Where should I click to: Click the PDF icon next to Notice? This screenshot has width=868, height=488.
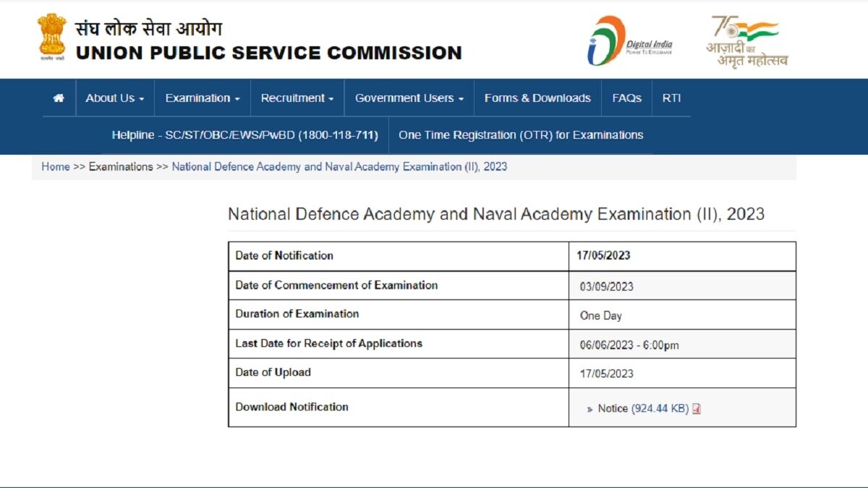(696, 408)
